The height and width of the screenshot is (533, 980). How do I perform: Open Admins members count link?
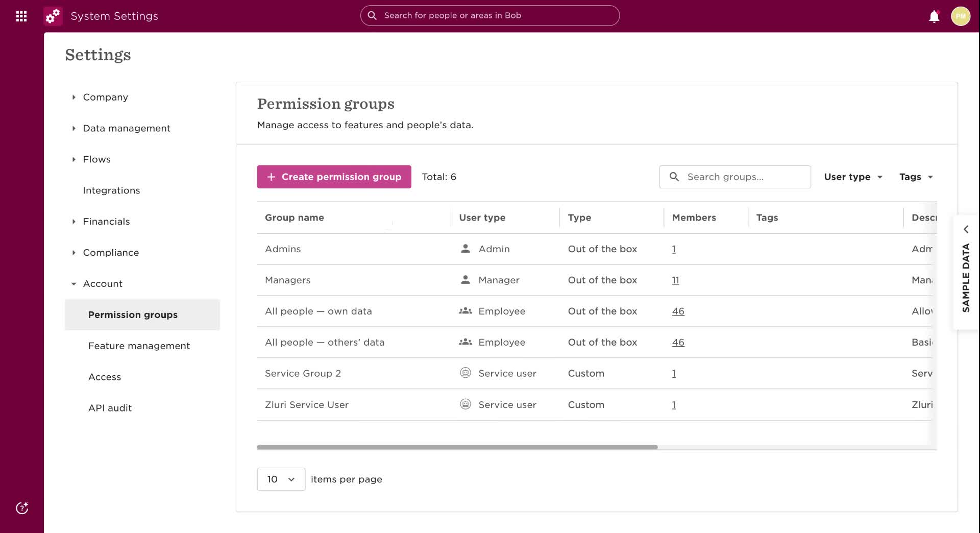[674, 249]
